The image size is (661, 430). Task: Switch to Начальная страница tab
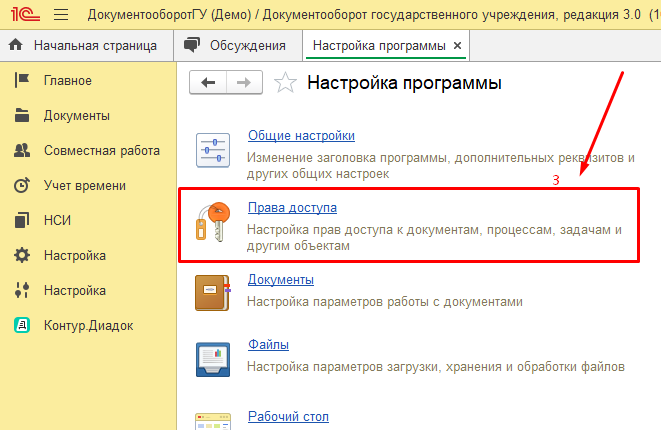tap(87, 46)
